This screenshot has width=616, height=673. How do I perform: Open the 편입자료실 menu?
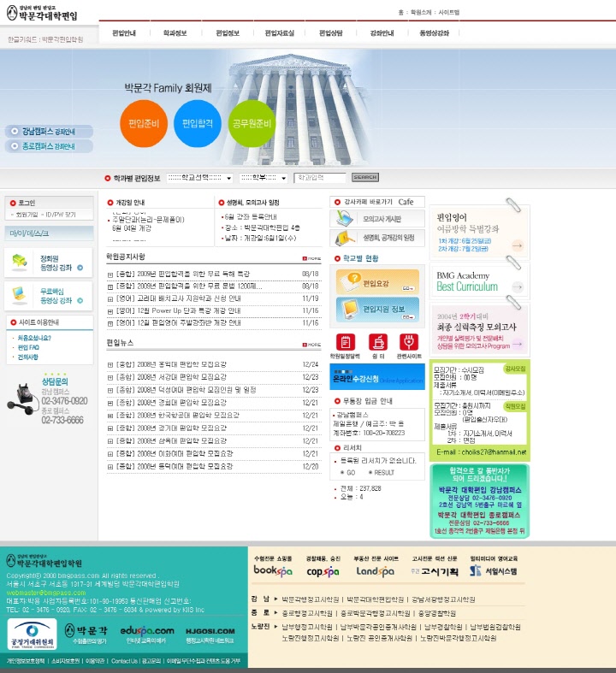(280, 33)
